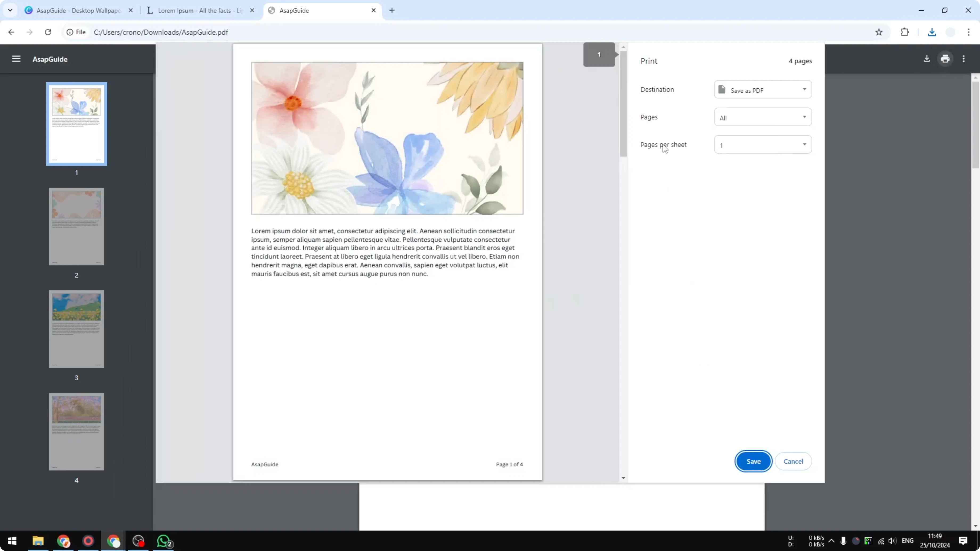Reload the page with the refresh icon
Image resolution: width=980 pixels, height=551 pixels.
(x=48, y=32)
